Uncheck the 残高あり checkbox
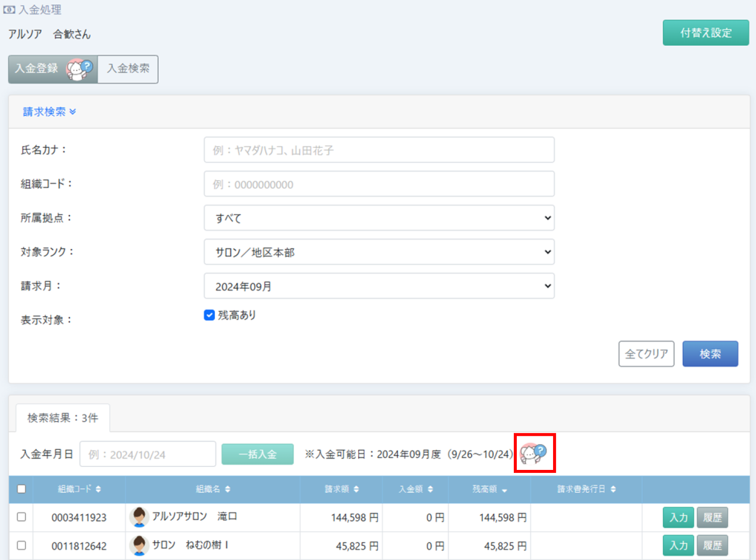Viewport: 756px width, 560px height. [x=209, y=315]
